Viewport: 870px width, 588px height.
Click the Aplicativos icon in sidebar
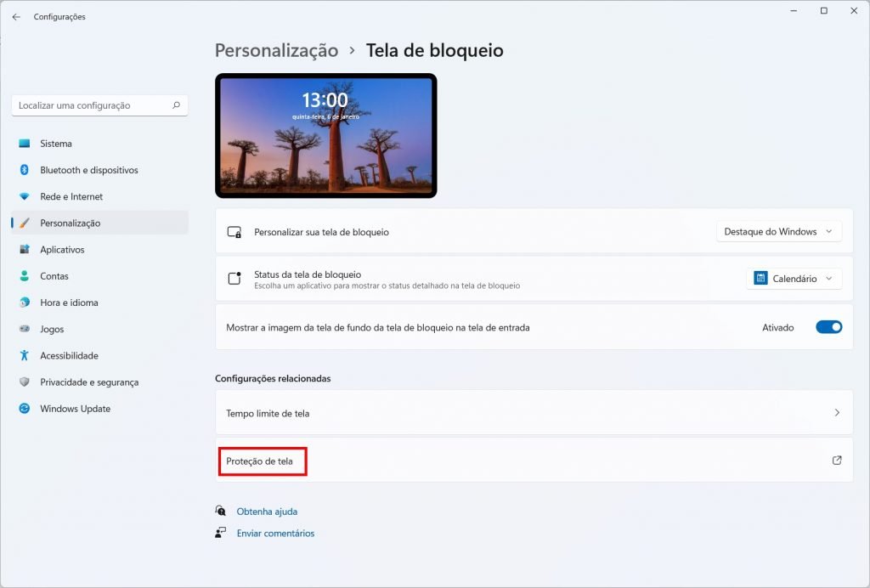coord(25,250)
